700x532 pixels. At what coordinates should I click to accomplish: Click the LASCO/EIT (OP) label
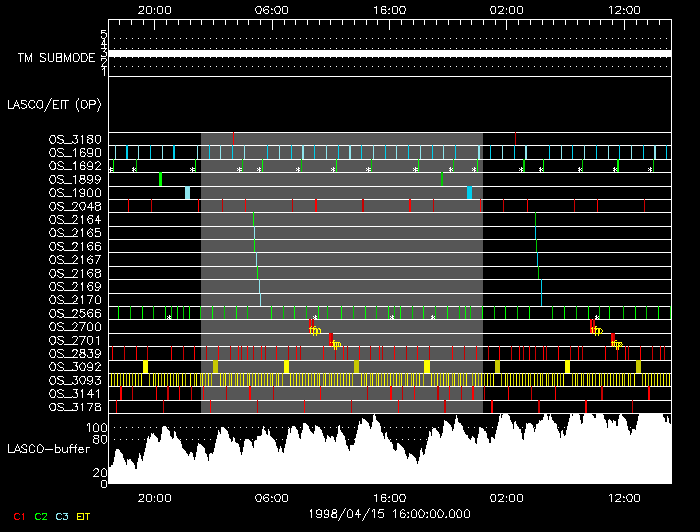[54, 105]
